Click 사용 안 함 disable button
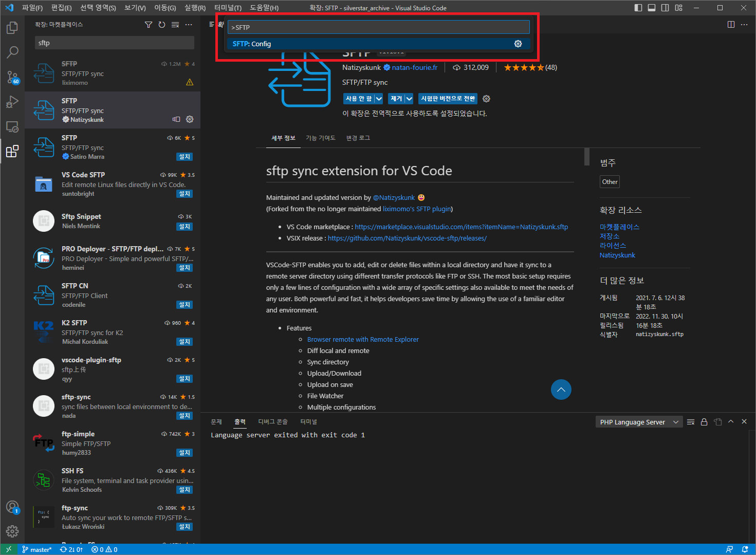 (x=359, y=99)
